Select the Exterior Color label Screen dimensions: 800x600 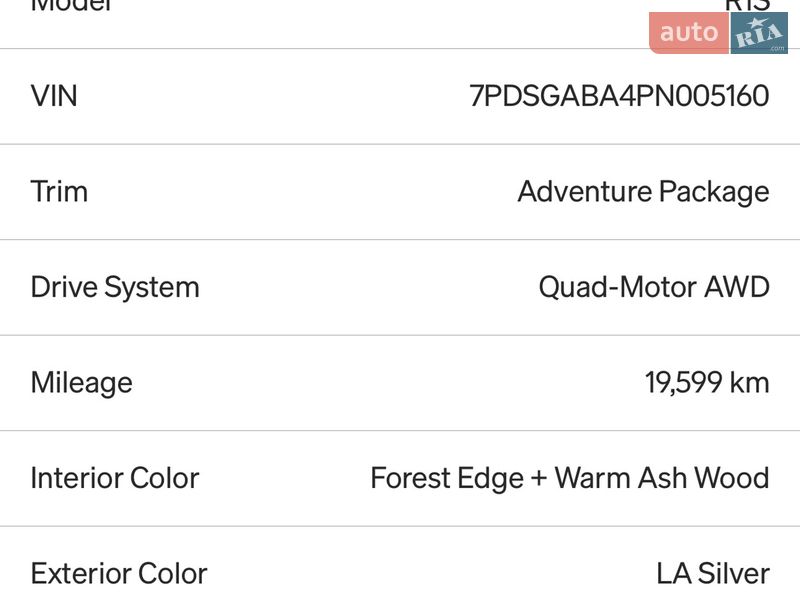coord(119,573)
